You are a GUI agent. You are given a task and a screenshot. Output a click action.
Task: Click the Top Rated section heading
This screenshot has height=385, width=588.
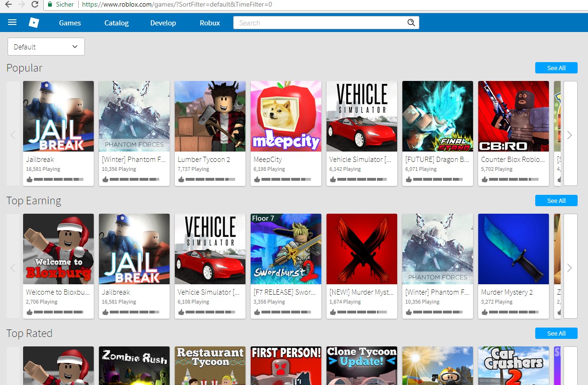pyautogui.click(x=30, y=333)
